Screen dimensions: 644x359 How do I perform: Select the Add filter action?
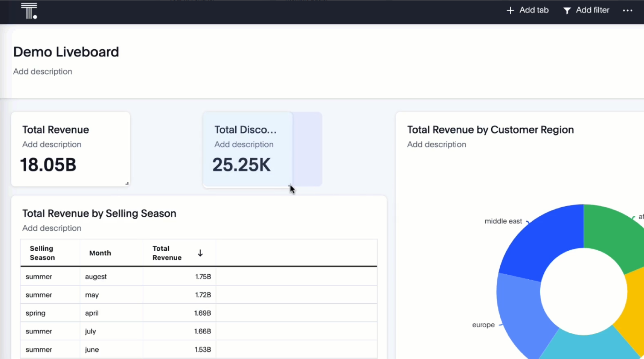pos(593,10)
